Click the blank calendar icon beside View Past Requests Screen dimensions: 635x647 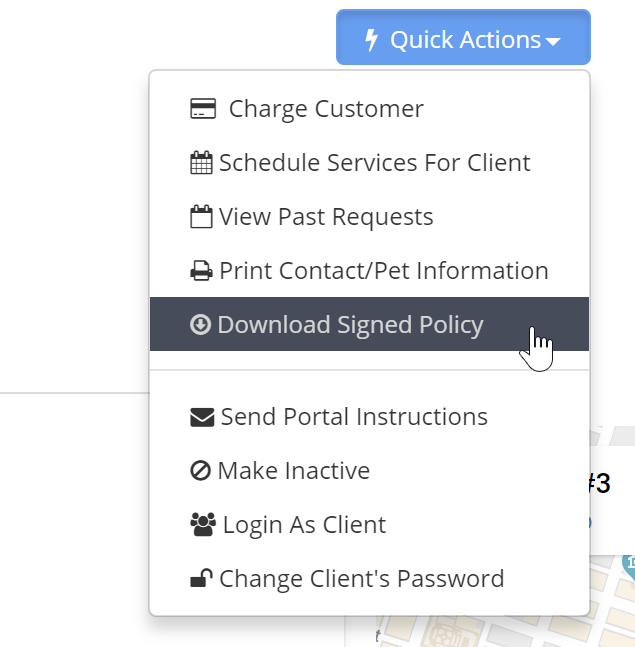point(201,216)
